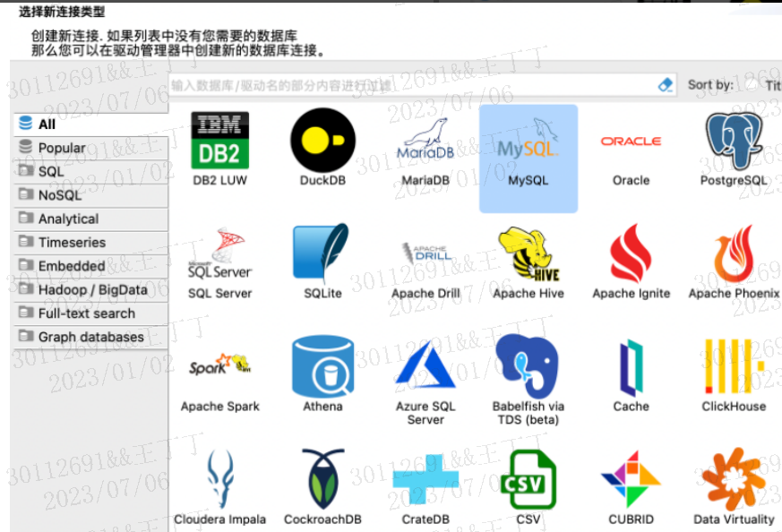Choose the SQLite feather icon
This screenshot has height=532, width=782.
point(322,253)
